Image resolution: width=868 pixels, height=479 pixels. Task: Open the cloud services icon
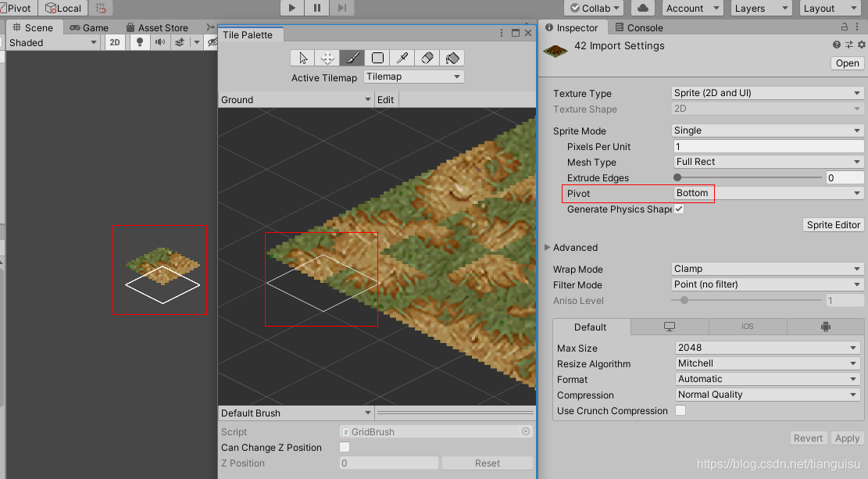click(643, 9)
